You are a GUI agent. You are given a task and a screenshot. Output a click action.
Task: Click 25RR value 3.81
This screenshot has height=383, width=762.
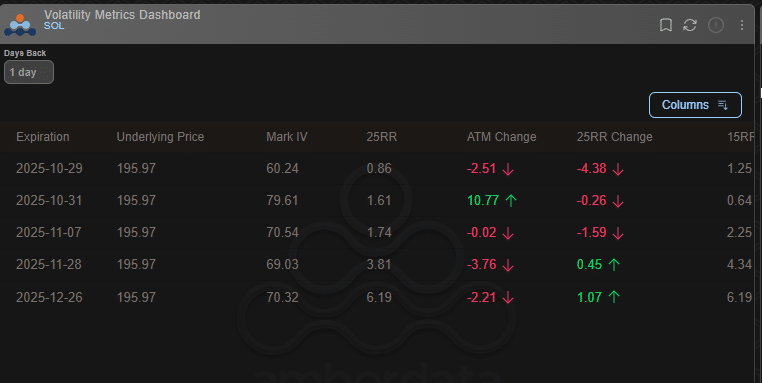[379, 264]
